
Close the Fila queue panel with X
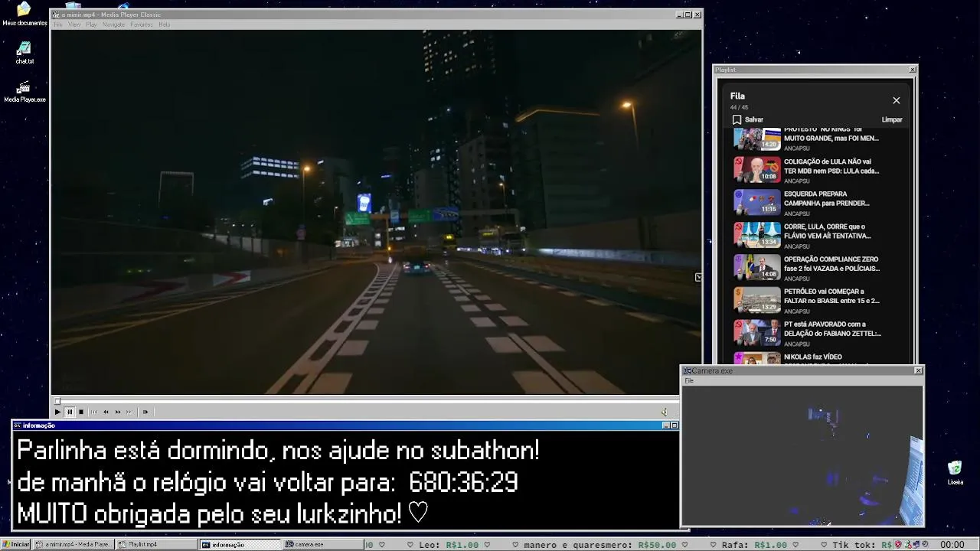[897, 100]
